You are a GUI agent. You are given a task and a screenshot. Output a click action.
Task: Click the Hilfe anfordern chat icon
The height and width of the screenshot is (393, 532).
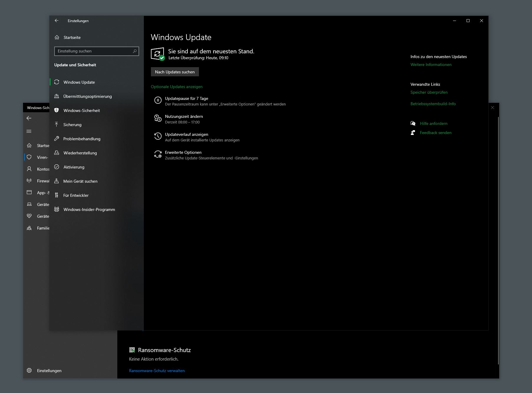tap(413, 123)
